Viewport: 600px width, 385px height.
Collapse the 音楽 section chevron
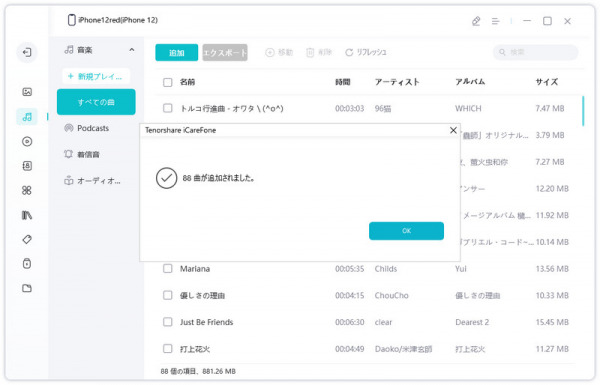tap(132, 50)
